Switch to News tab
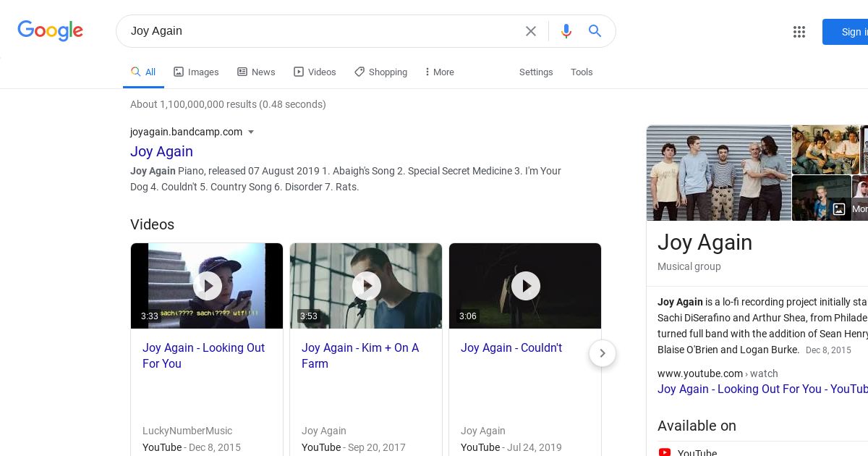The image size is (868, 456). (256, 72)
